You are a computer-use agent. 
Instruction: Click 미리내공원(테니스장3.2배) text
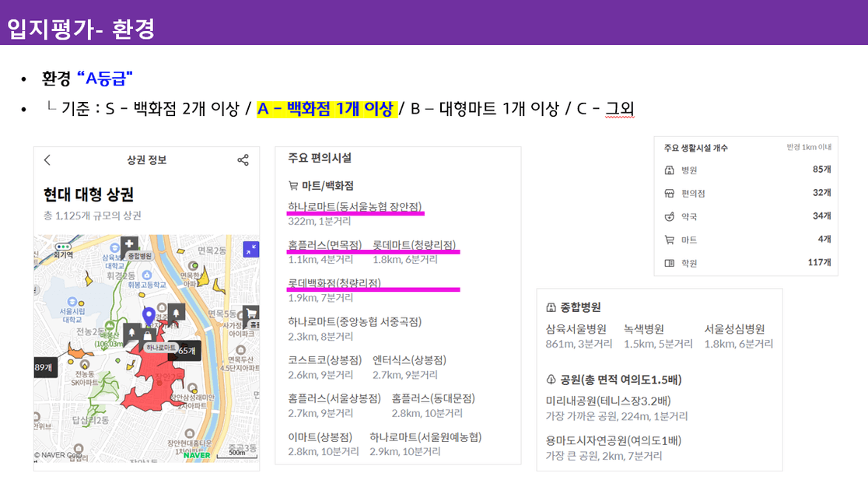tap(608, 401)
